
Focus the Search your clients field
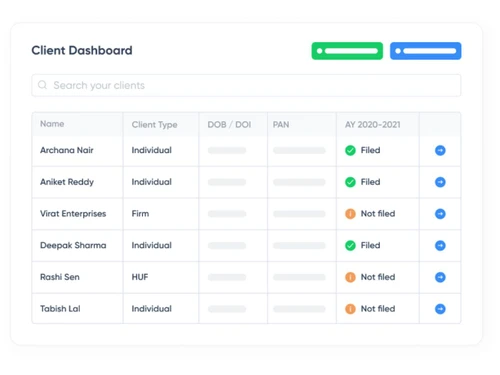[x=246, y=85]
